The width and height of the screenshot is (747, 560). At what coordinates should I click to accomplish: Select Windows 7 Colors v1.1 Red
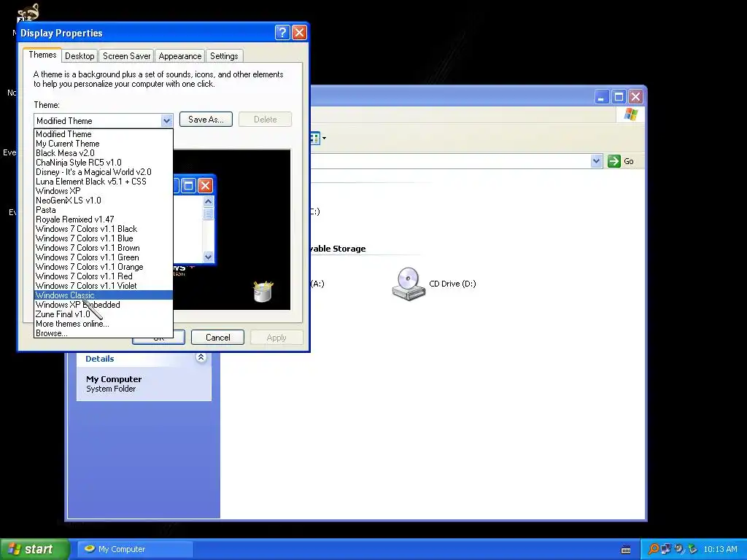point(104,276)
